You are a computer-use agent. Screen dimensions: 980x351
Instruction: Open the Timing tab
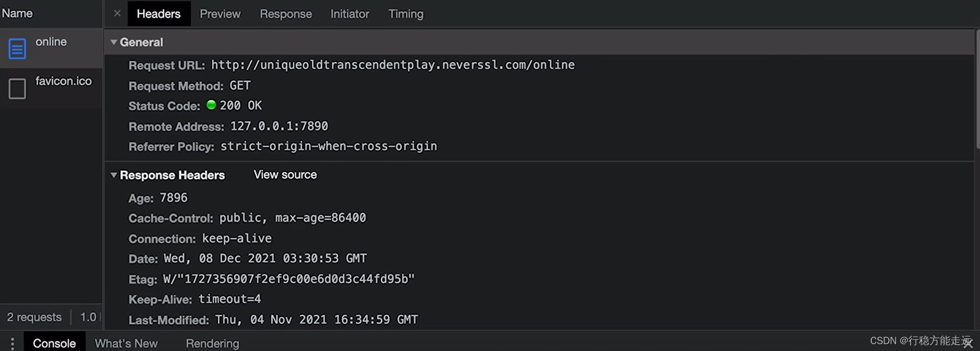[406, 14]
